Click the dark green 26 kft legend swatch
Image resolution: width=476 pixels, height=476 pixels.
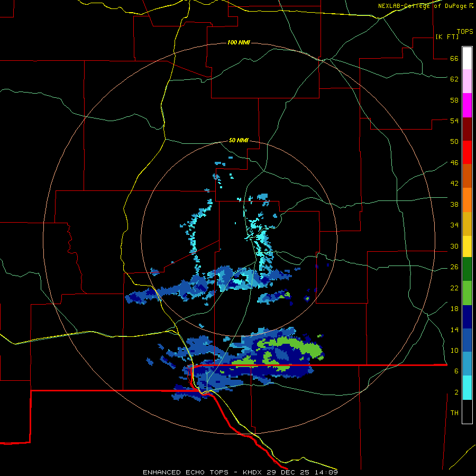tap(467, 269)
